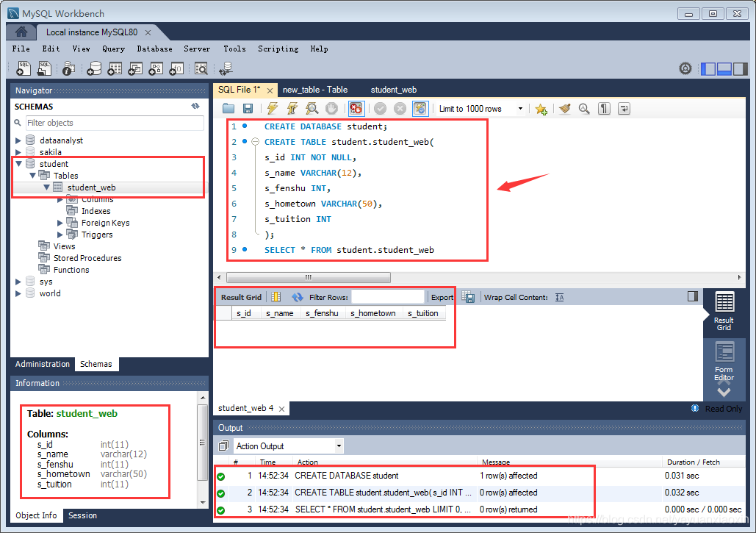
Task: Select the Result Grid side button
Action: coord(724,312)
